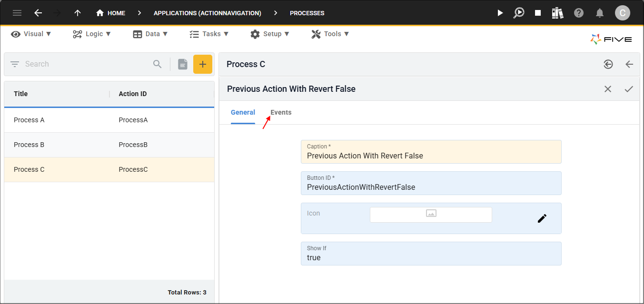This screenshot has height=304, width=644.
Task: Click the notifications bell icon
Action: click(600, 13)
